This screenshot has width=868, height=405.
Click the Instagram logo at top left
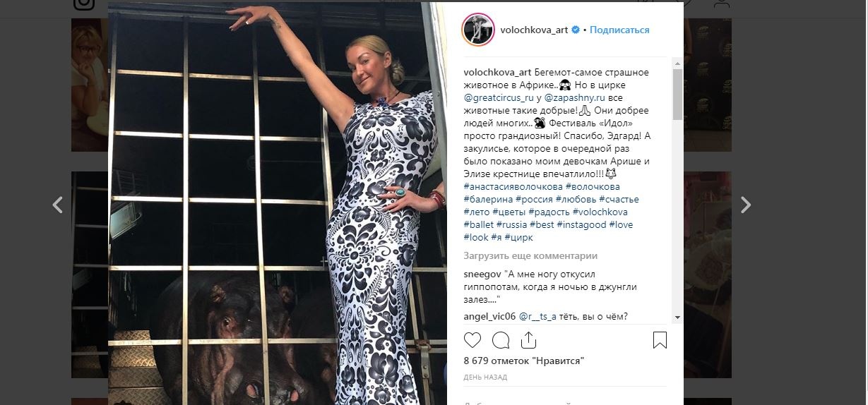pyautogui.click(x=84, y=4)
